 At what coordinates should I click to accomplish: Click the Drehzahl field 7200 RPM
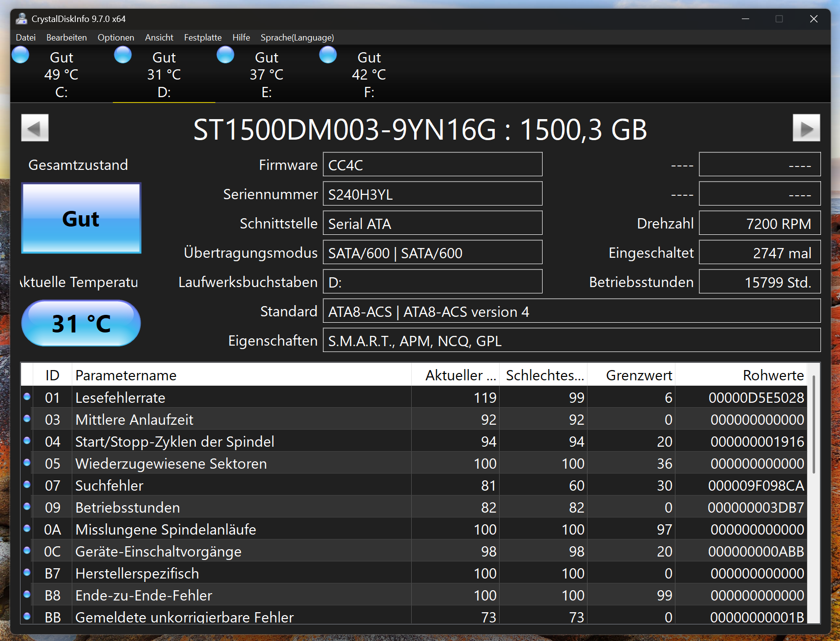coord(760,223)
